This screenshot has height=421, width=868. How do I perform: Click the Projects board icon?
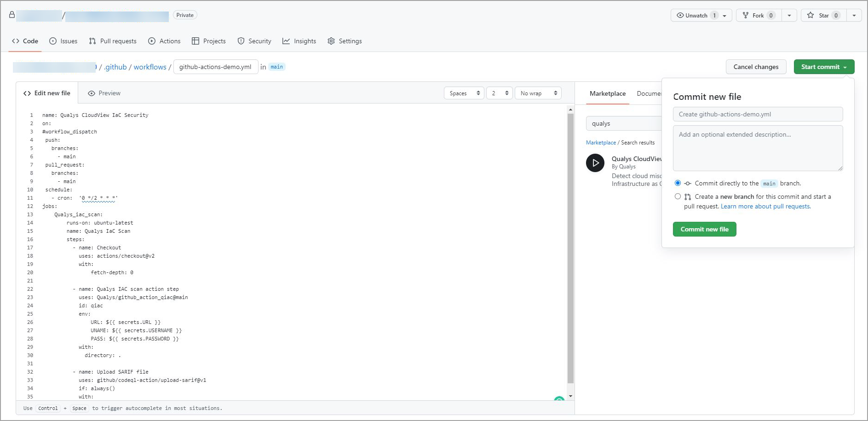coord(195,41)
